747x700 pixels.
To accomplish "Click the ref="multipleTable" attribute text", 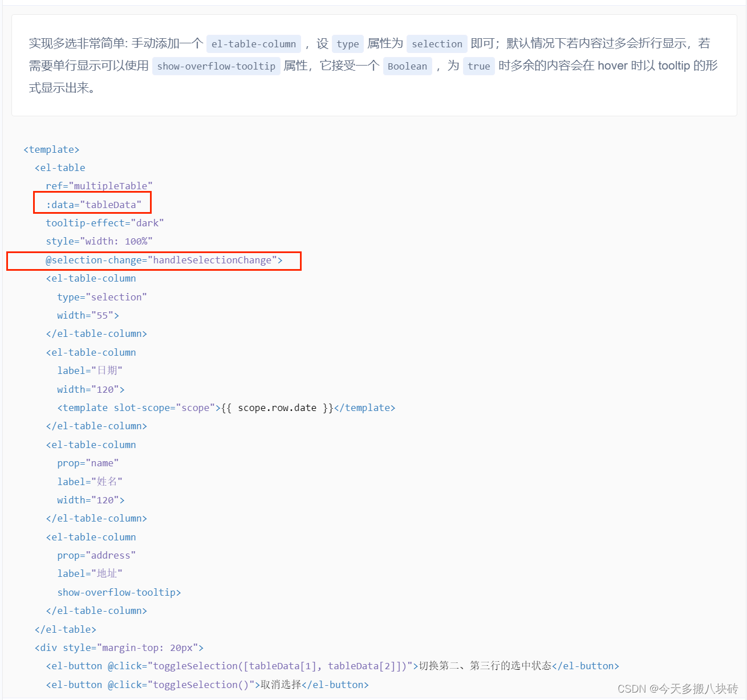I will [x=98, y=185].
